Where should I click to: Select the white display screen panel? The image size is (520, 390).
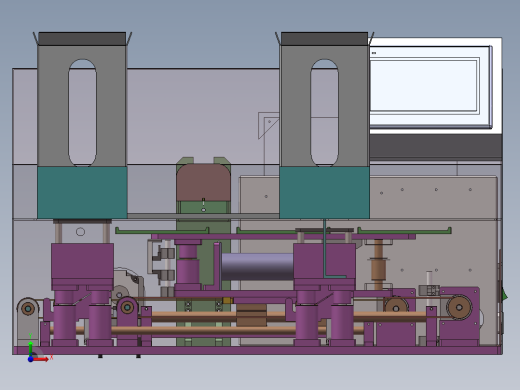424,85
